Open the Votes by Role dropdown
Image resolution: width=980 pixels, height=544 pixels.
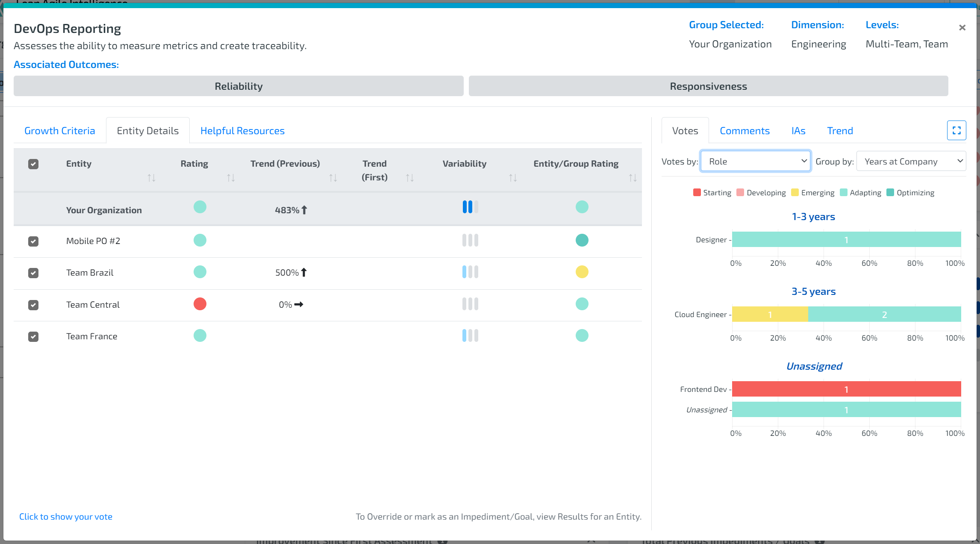(756, 161)
